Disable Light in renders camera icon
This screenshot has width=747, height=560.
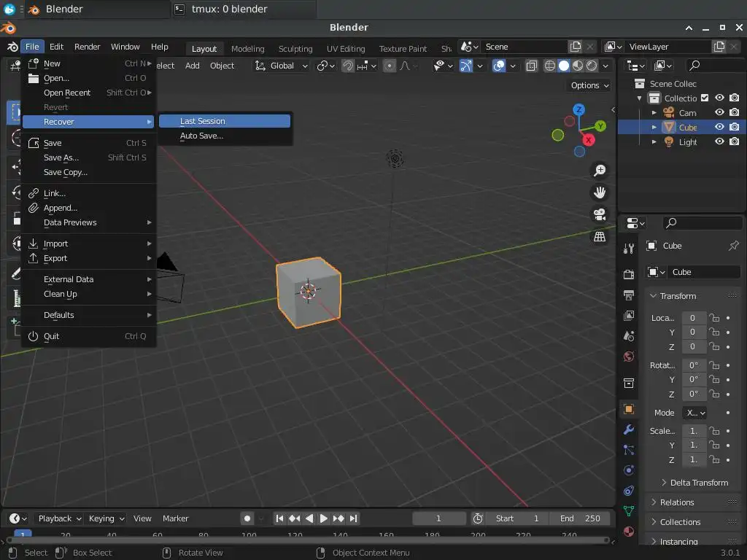tap(734, 142)
